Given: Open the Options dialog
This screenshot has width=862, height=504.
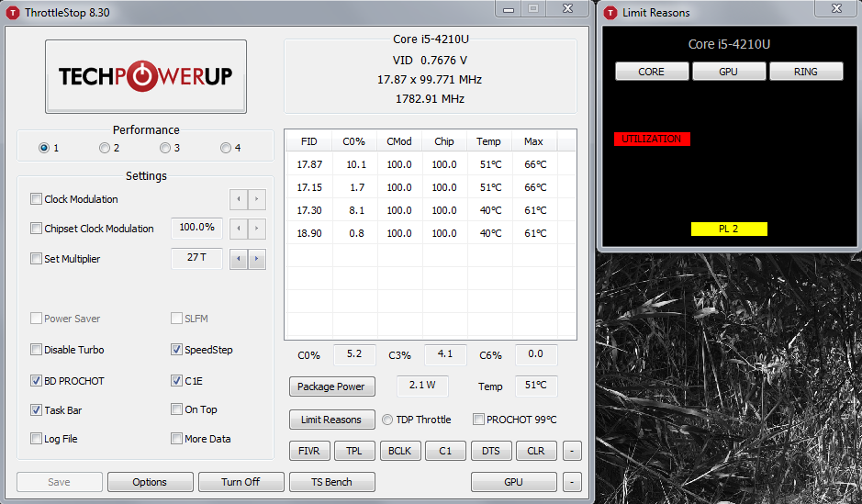Looking at the screenshot, I should click(150, 482).
